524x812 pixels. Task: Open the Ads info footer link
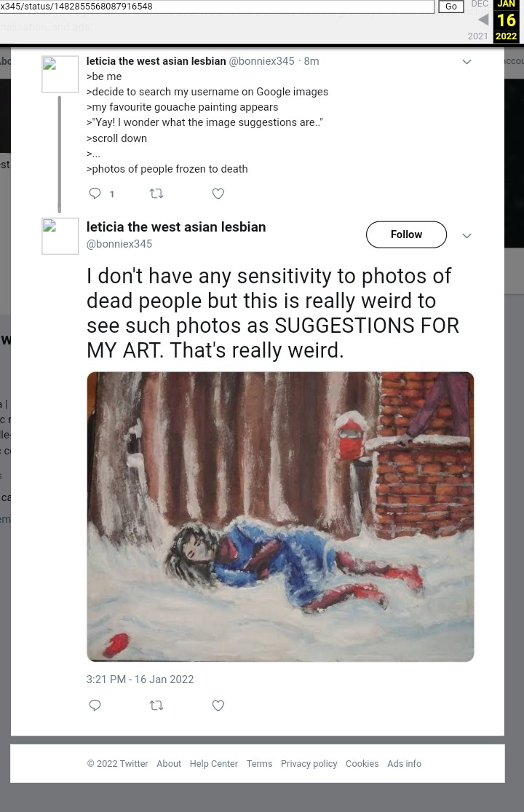pyautogui.click(x=404, y=763)
